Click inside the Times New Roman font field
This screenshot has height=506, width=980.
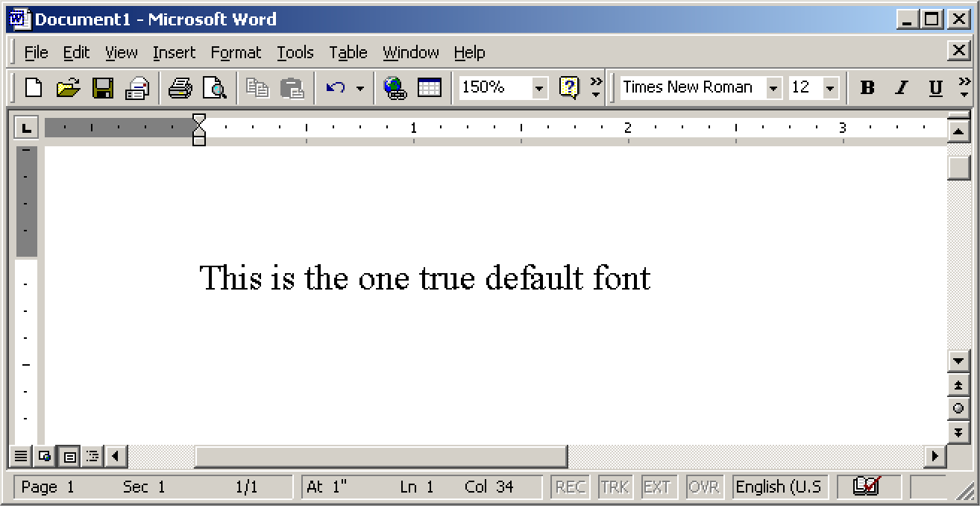694,88
